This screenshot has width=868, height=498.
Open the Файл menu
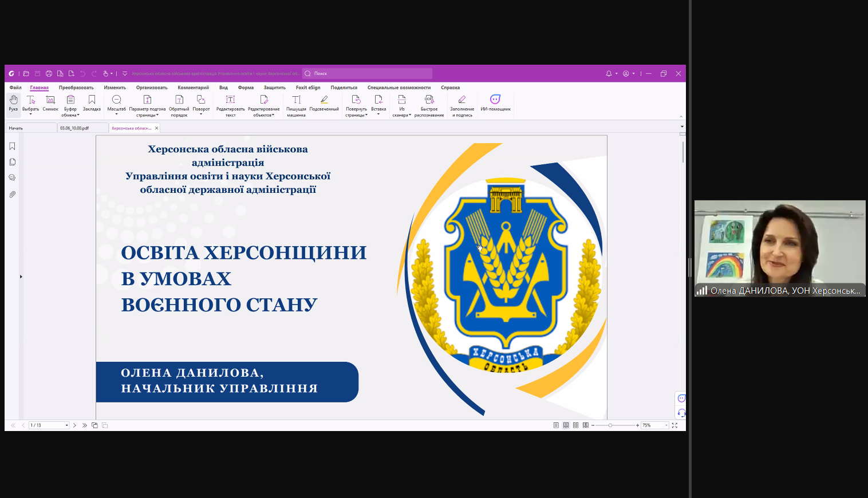(15, 88)
